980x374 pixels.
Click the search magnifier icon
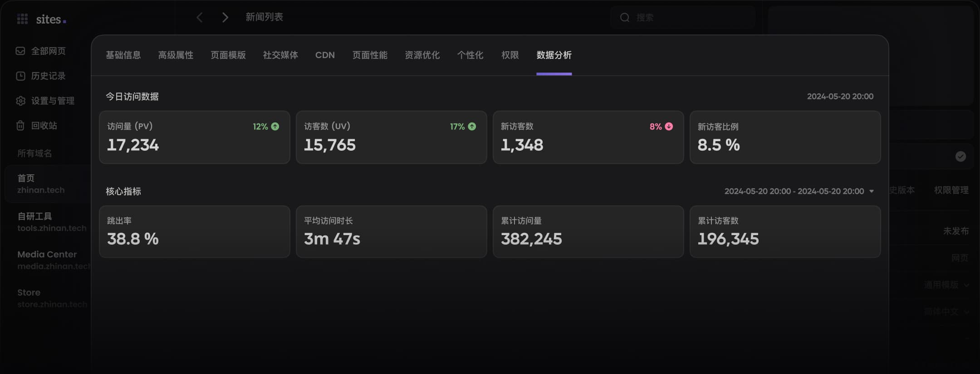tap(625, 18)
